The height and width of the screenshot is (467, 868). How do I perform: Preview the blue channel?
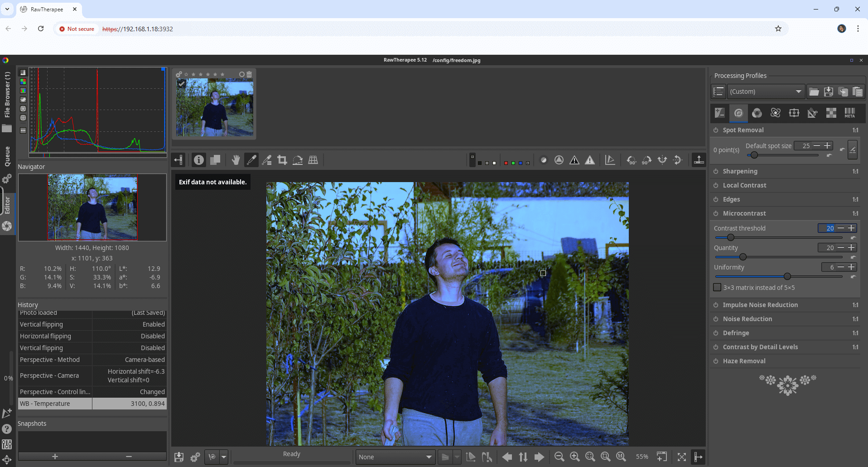click(x=521, y=163)
